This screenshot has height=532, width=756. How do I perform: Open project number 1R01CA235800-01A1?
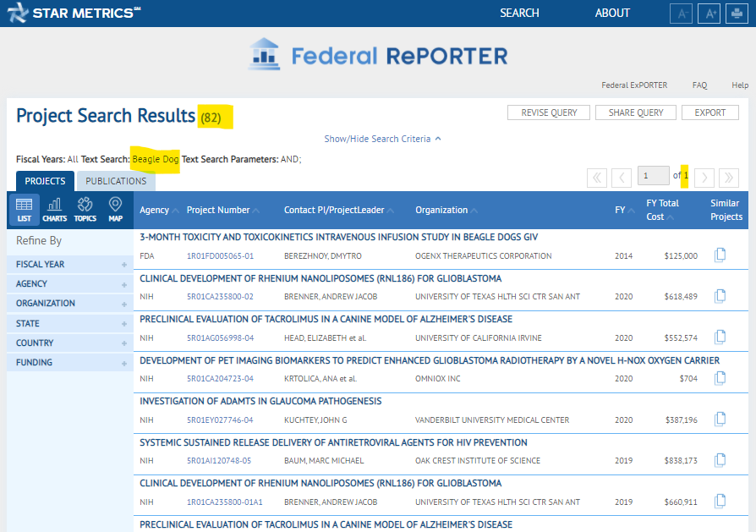225,502
